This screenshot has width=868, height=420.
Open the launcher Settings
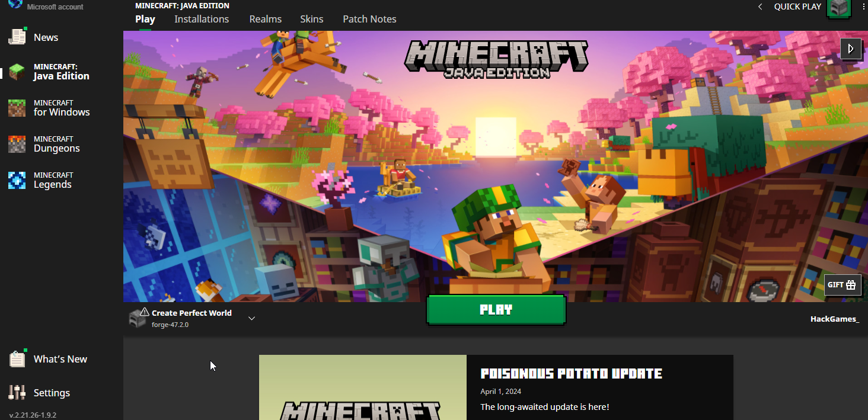(52, 392)
